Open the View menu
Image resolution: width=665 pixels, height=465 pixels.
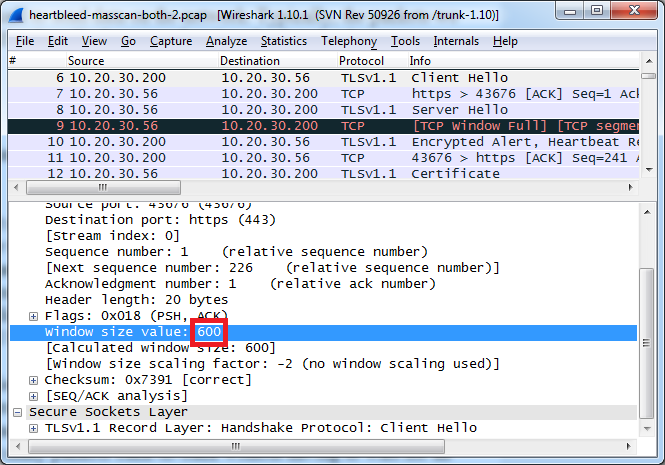94,41
